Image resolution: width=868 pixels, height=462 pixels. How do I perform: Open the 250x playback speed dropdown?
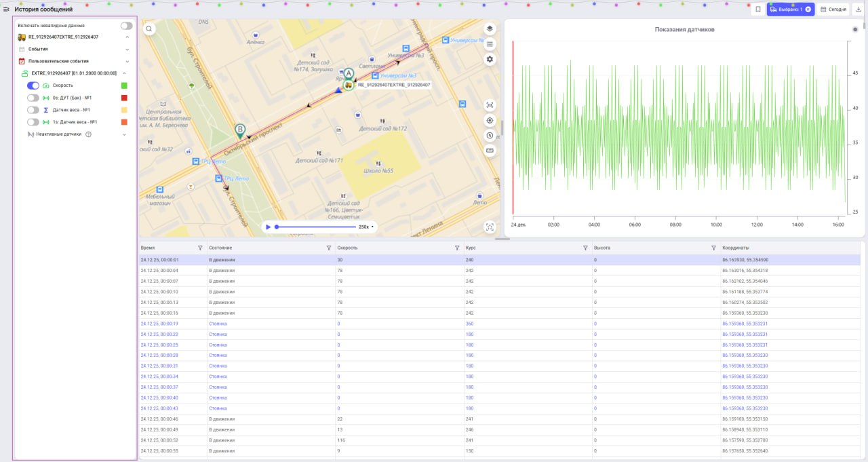point(366,227)
